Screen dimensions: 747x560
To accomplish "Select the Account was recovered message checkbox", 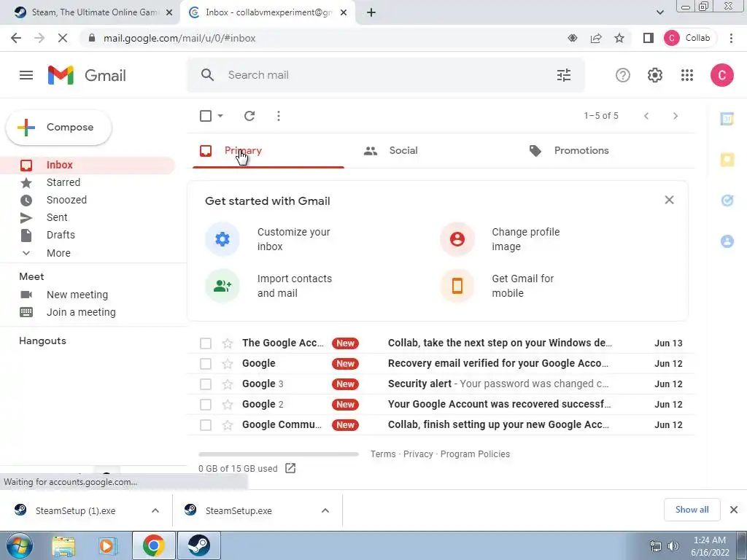I will click(x=205, y=404).
